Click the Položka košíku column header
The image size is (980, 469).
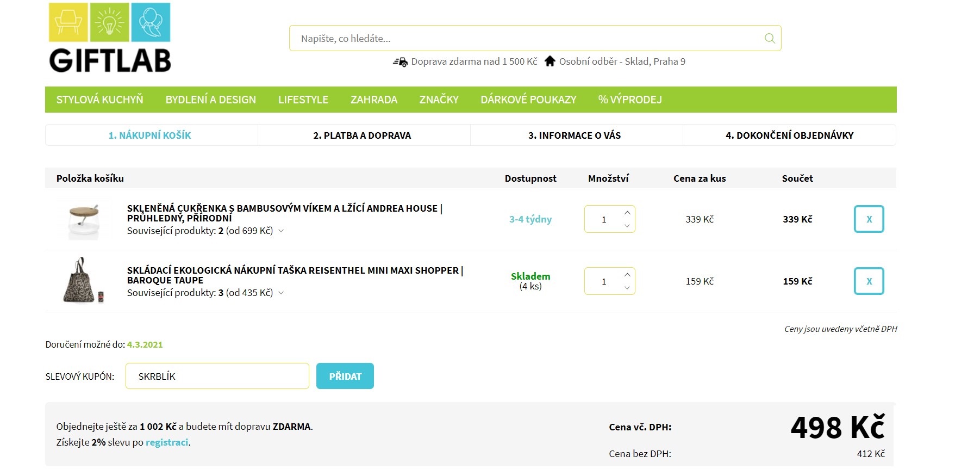tap(90, 178)
